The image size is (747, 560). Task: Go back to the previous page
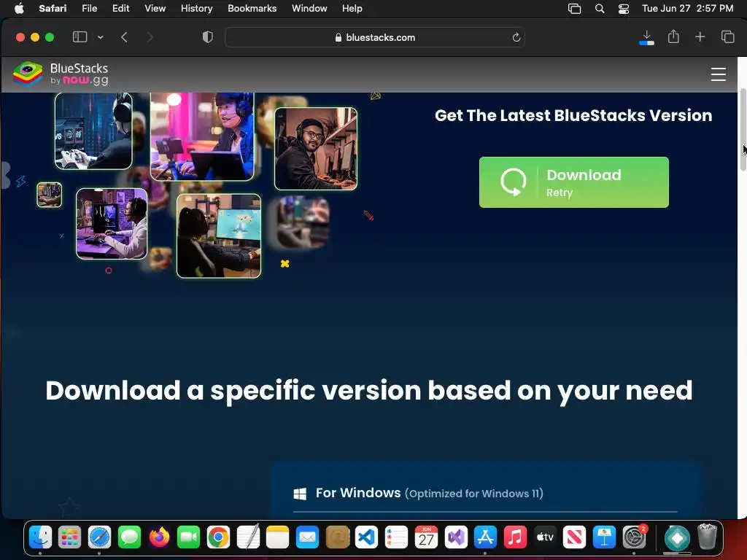pos(124,37)
